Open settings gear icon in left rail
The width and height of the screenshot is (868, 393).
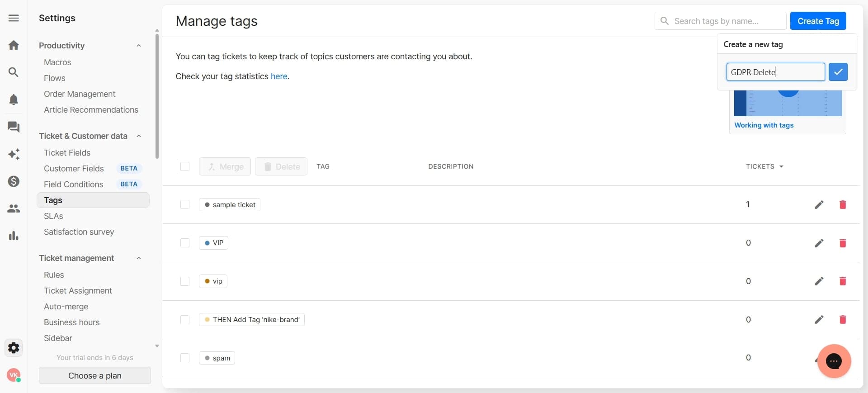14,348
